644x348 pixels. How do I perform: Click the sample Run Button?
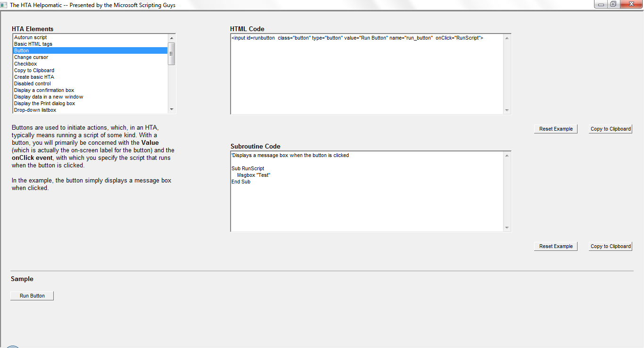point(32,296)
